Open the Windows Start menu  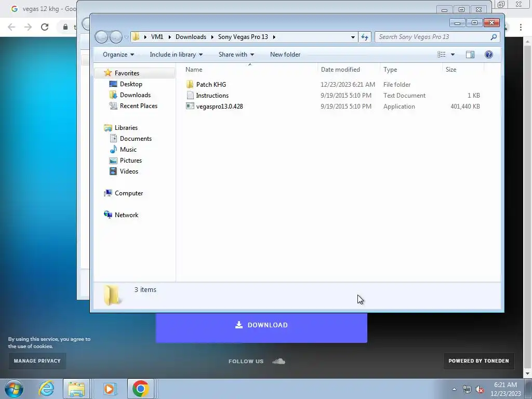(14, 389)
